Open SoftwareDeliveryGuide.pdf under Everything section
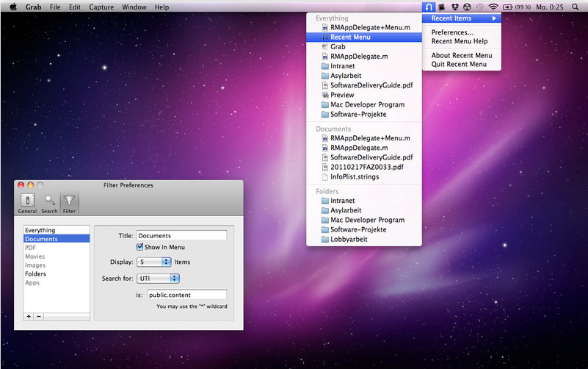This screenshot has height=369, width=588. 364,85
